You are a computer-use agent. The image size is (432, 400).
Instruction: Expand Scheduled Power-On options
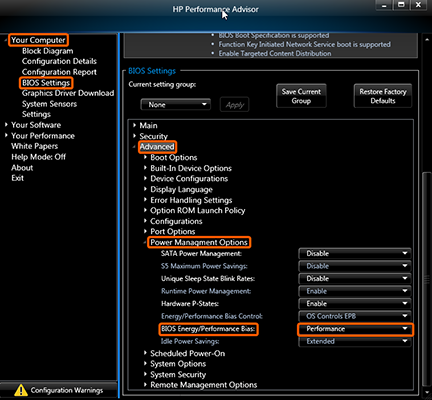[x=187, y=353]
